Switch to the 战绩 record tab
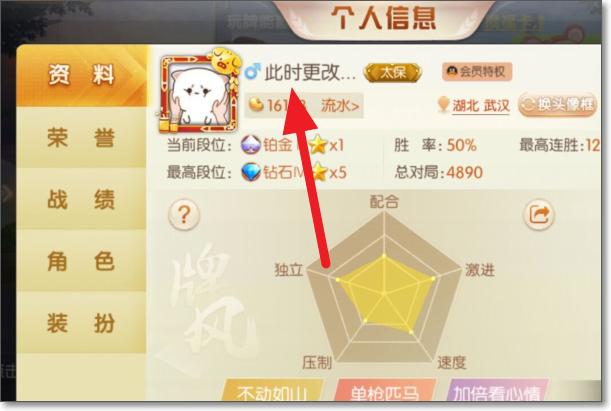 tap(81, 199)
